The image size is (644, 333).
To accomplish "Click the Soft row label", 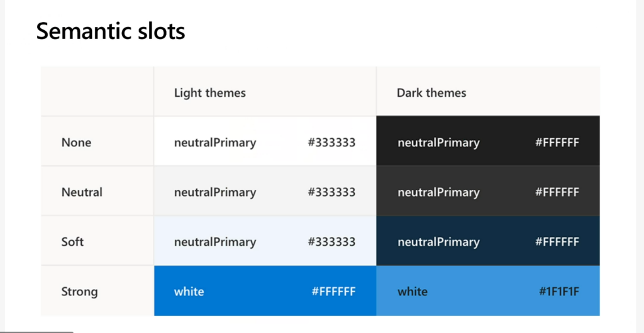I will [72, 242].
